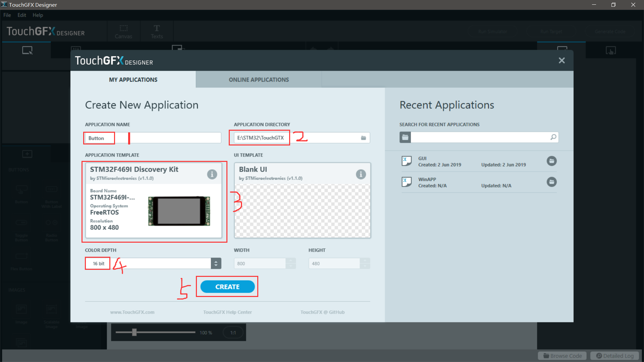Click the zoom slider handle
The width and height of the screenshot is (644, 362).
134,332
